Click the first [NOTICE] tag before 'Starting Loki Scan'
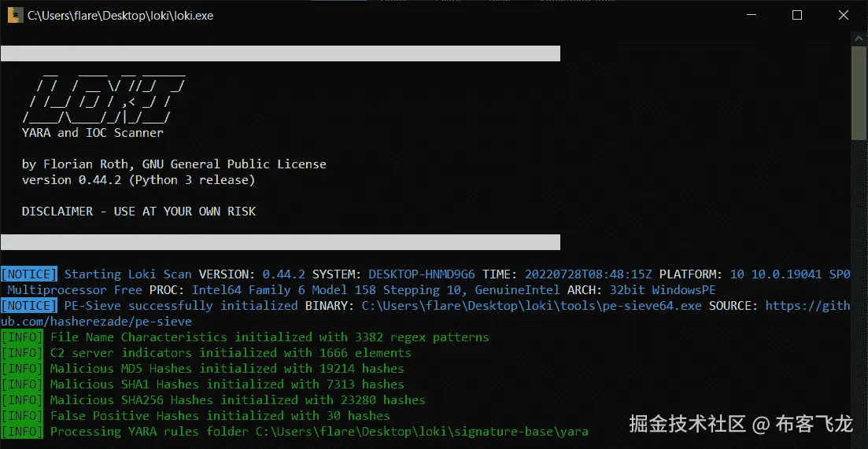 pos(29,274)
